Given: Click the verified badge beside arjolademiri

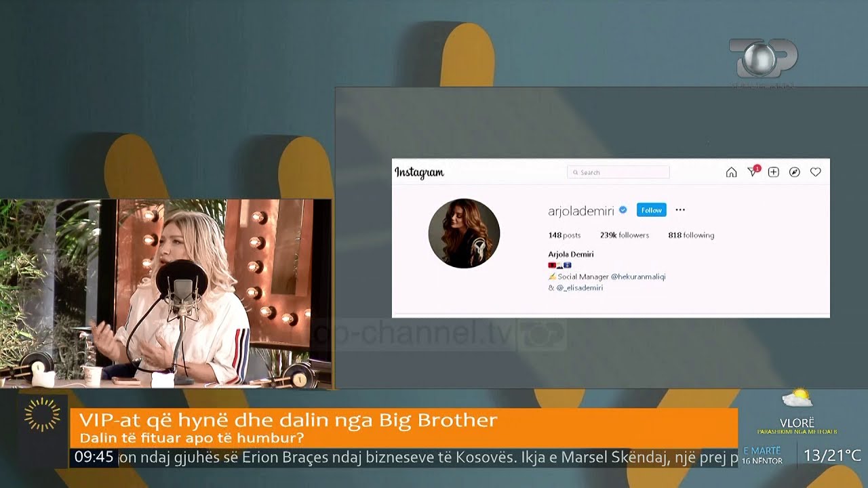Looking at the screenshot, I should [x=623, y=211].
